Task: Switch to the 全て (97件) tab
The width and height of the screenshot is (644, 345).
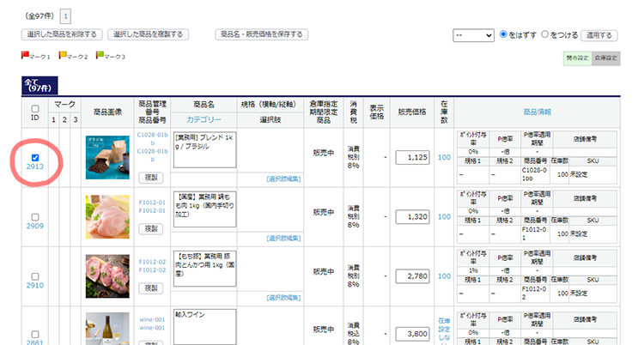Action: (39, 84)
